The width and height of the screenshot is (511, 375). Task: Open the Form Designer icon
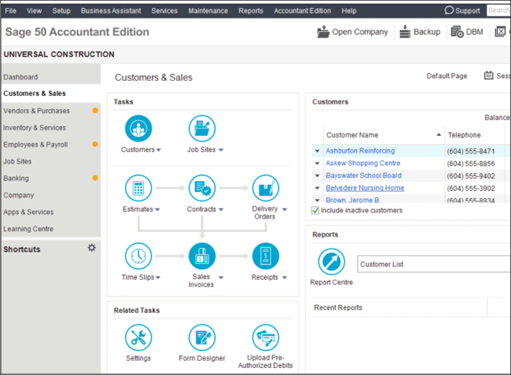pyautogui.click(x=202, y=338)
